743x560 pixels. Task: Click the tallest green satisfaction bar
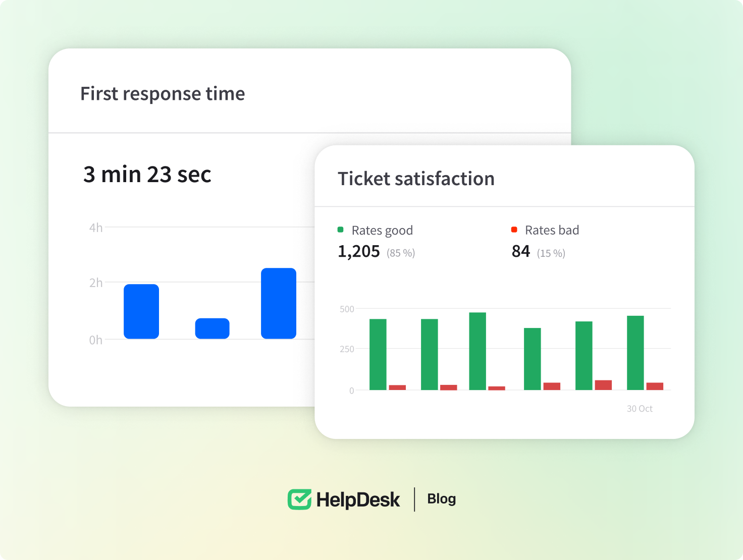point(477,351)
